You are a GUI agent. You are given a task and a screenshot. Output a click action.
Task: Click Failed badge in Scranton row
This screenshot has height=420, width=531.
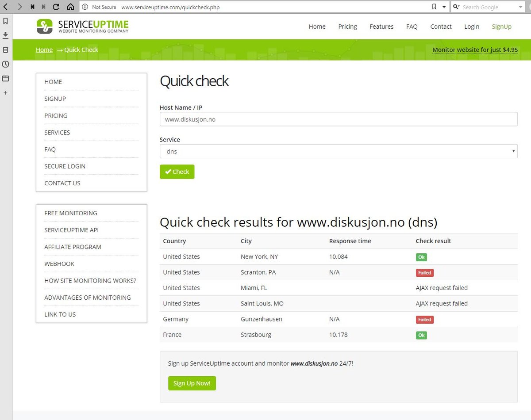tap(425, 273)
